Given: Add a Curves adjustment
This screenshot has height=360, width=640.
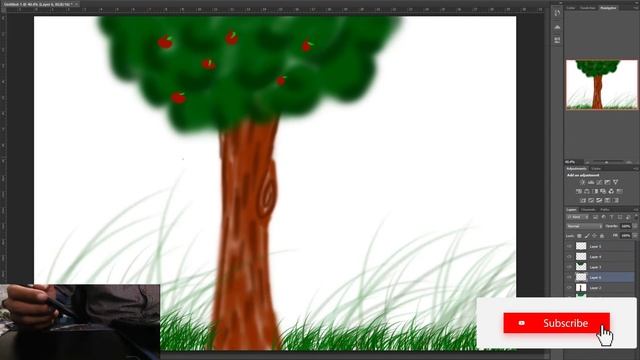Looking at the screenshot, I should 599,182.
